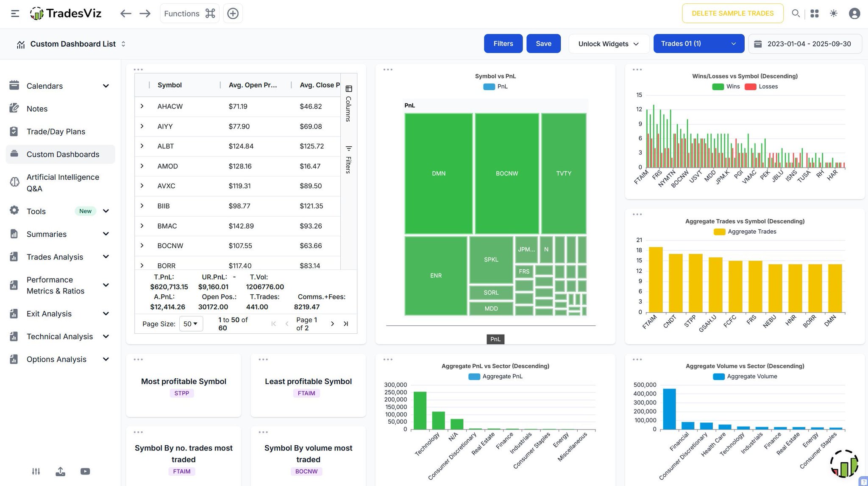The height and width of the screenshot is (486, 868).
Task: Click the hamburger menu icon
Action: [x=15, y=14]
